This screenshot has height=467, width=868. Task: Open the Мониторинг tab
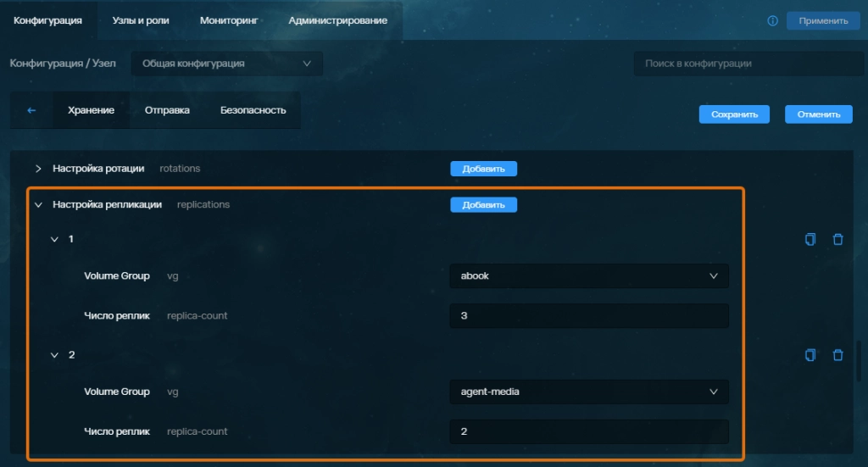(229, 20)
